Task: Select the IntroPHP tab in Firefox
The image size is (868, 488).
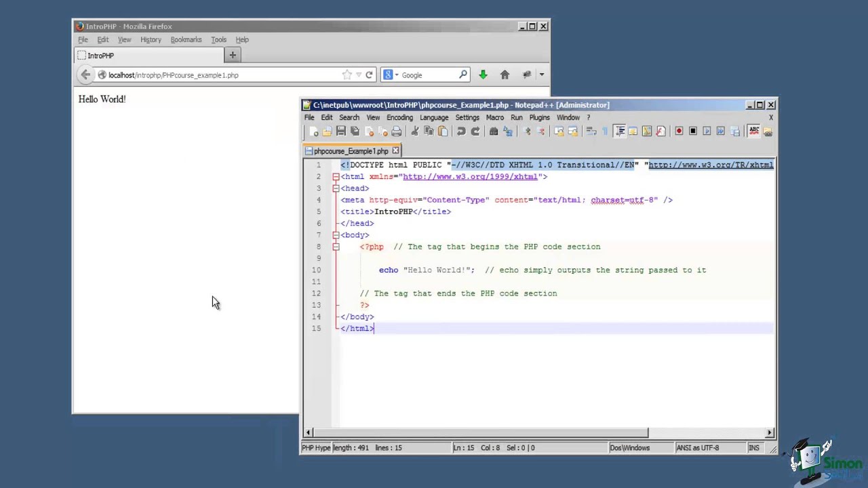Action: pos(149,56)
